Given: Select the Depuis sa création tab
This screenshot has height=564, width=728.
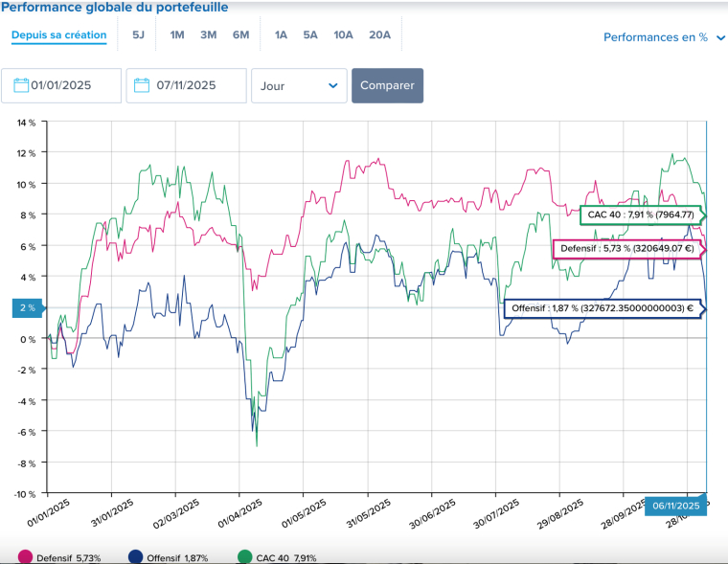Looking at the screenshot, I should pyautogui.click(x=59, y=35).
